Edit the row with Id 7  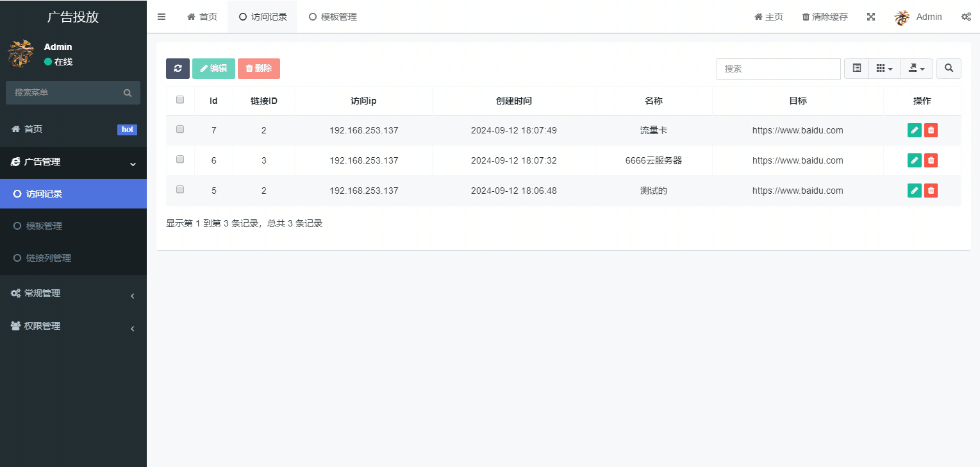[915, 130]
